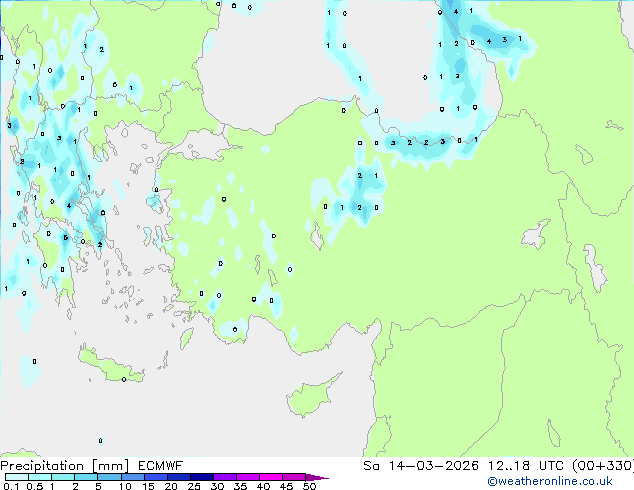This screenshot has width=634, height=490.
Task: Select the legend swatch between 35 and 40
Action: (x=248, y=477)
